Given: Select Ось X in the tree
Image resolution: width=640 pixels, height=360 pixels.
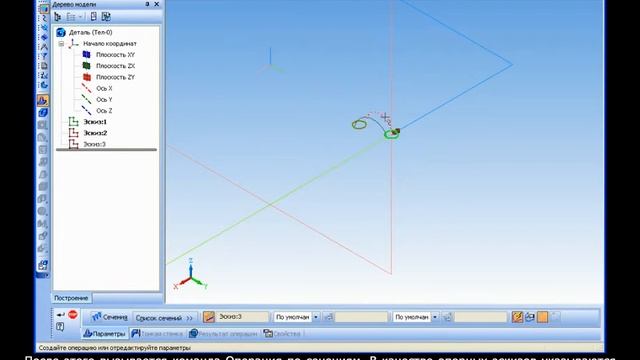Looking at the screenshot, I should point(104,88).
